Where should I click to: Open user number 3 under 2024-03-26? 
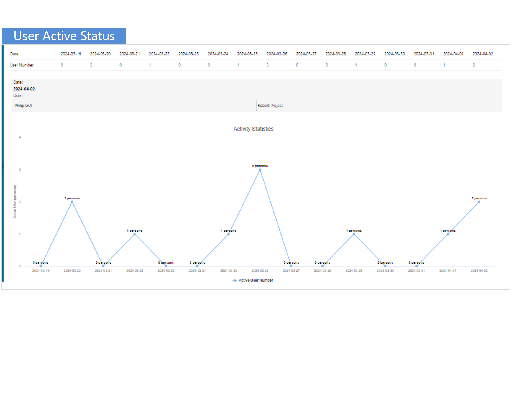268,65
